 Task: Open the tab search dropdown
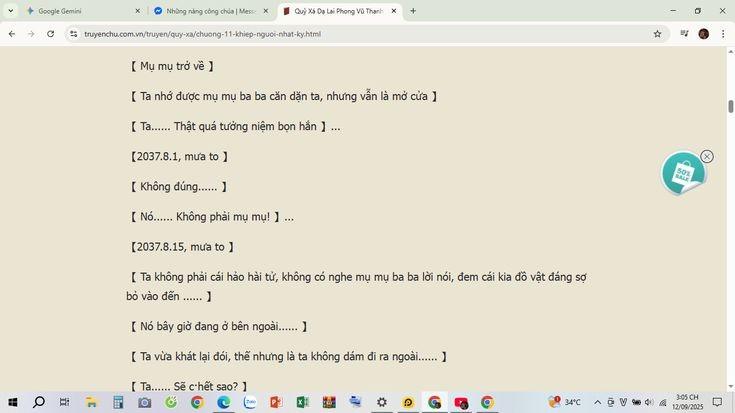click(11, 11)
